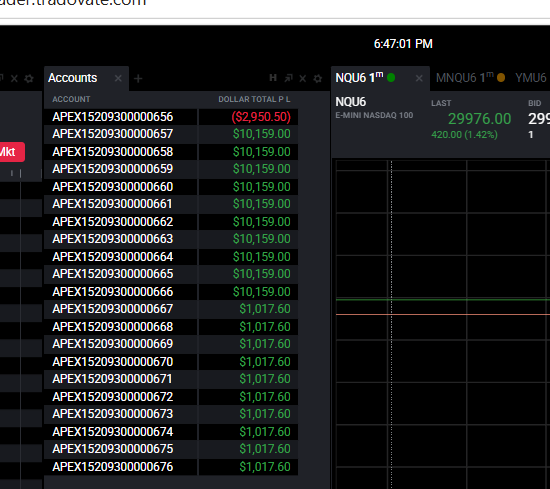The image size is (550, 489).
Task: Switch to the MNQU6 1m chart tab
Action: click(x=465, y=78)
